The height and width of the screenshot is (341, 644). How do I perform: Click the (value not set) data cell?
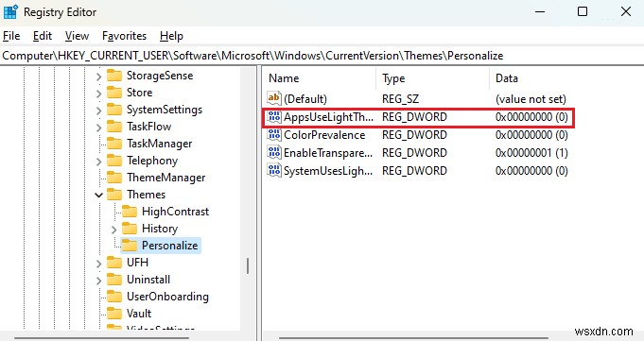(x=531, y=99)
